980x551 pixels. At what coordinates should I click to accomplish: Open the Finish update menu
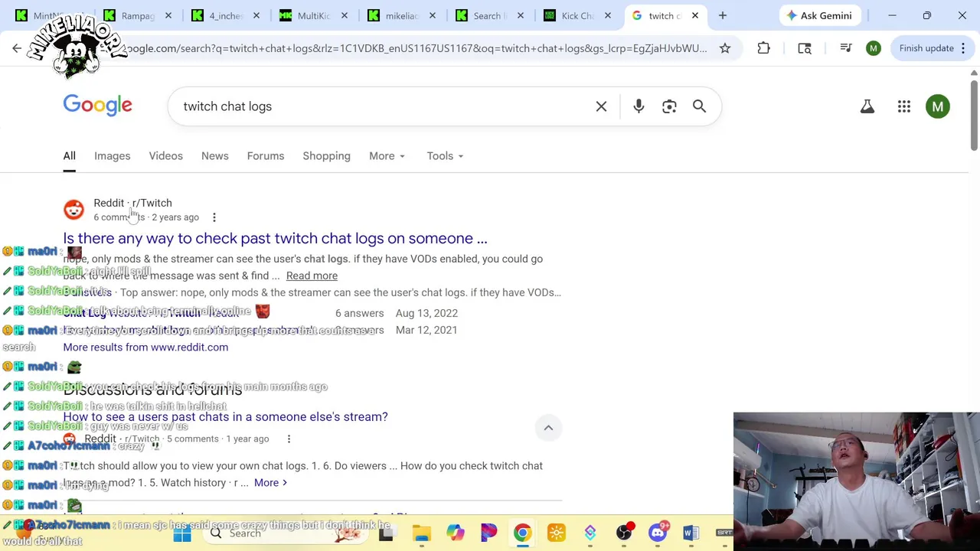pyautogui.click(x=962, y=48)
